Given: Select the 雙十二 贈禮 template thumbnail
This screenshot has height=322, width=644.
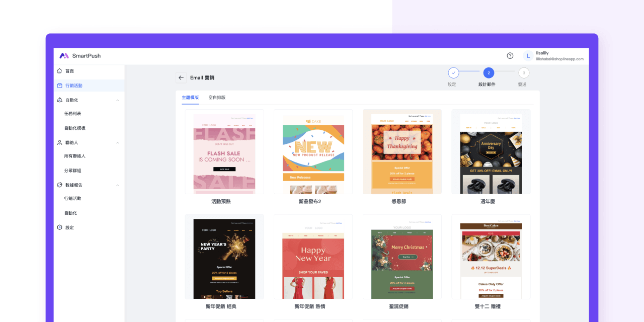Looking at the screenshot, I should (x=491, y=257).
